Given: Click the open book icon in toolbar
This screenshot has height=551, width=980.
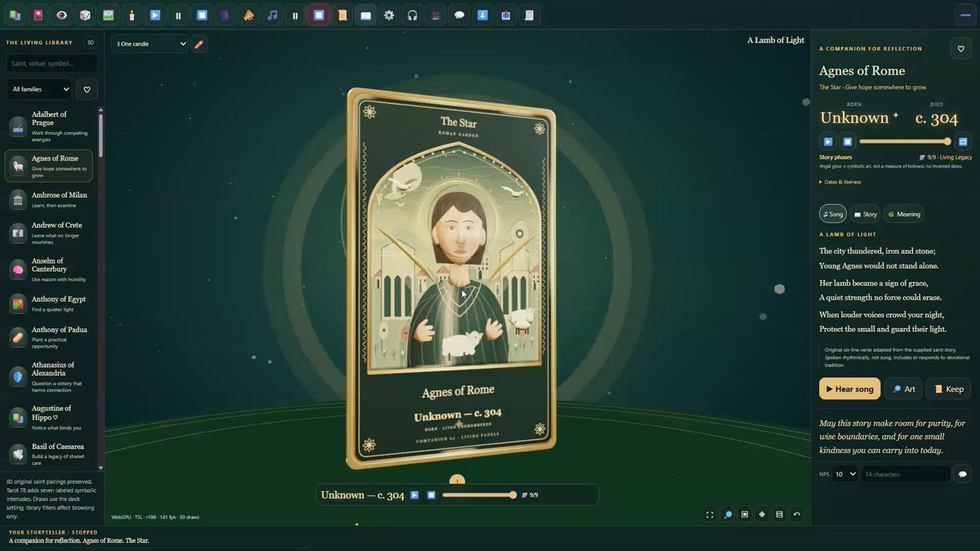Looking at the screenshot, I should (366, 15).
